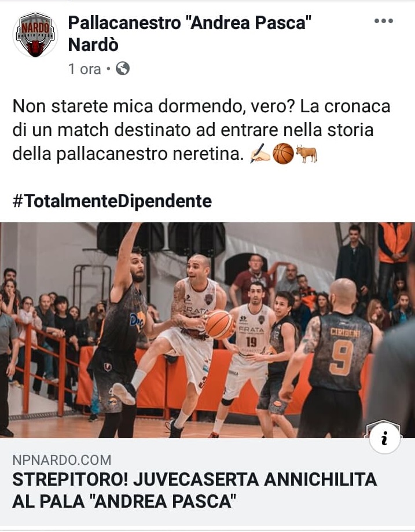Open the three-dot post options menu

[383, 21]
